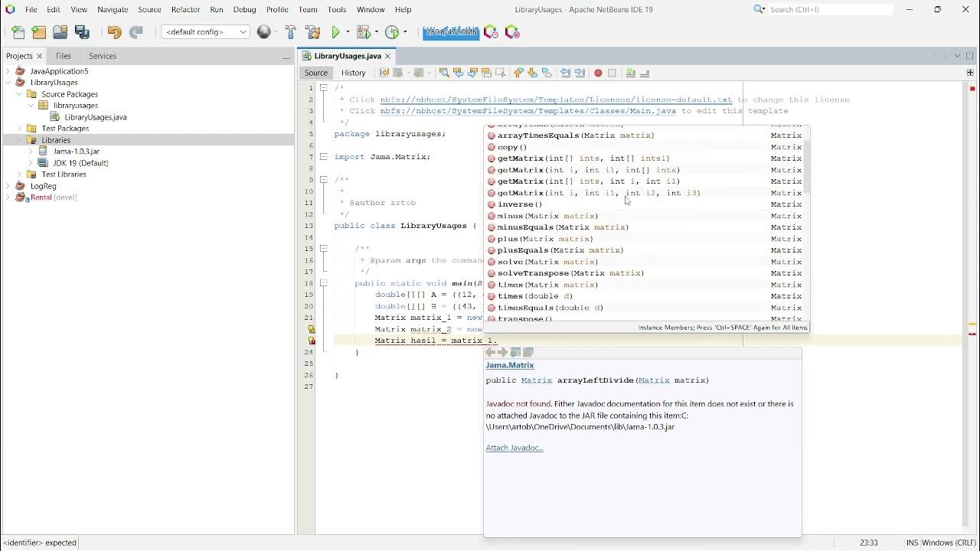Open the Debug Project dropdown arrow
980x551 pixels.
pyautogui.click(x=377, y=32)
